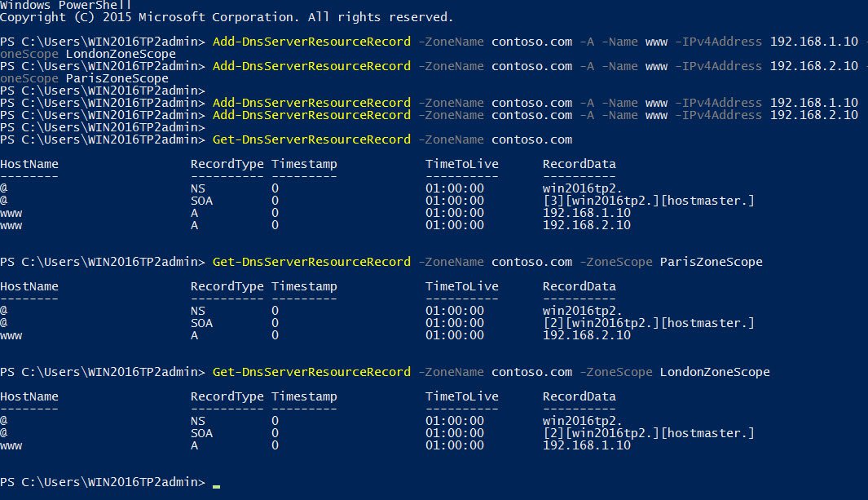Click 192.168.2.10 in ParisZoneScope results
This screenshot has height=500, width=868.
point(586,335)
